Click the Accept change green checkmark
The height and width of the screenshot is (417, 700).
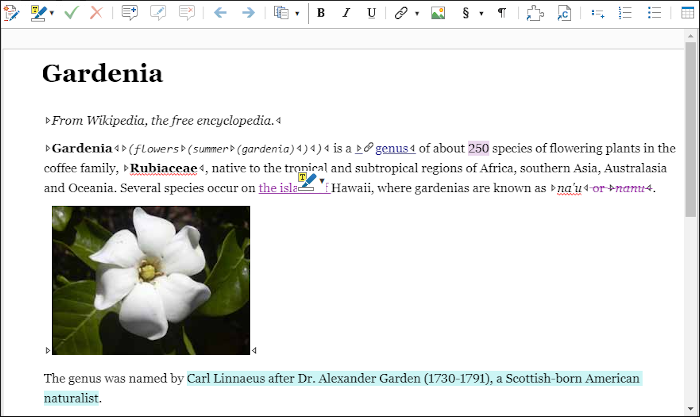[71, 13]
